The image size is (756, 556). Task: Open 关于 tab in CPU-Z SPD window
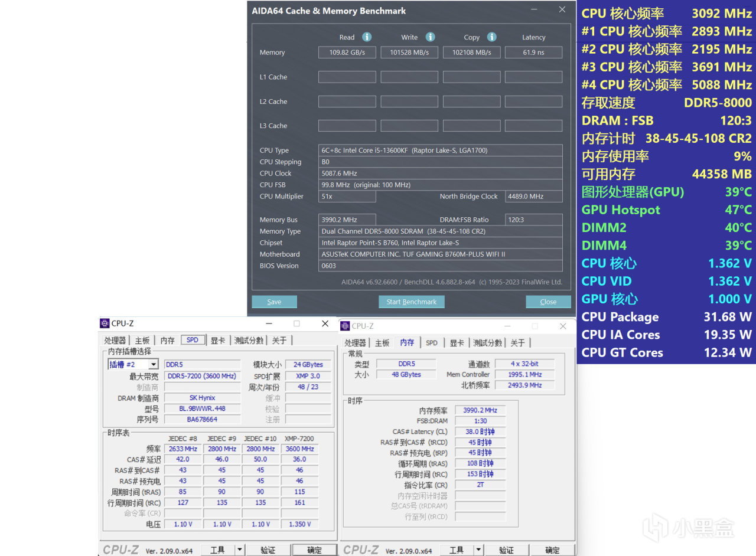(279, 341)
